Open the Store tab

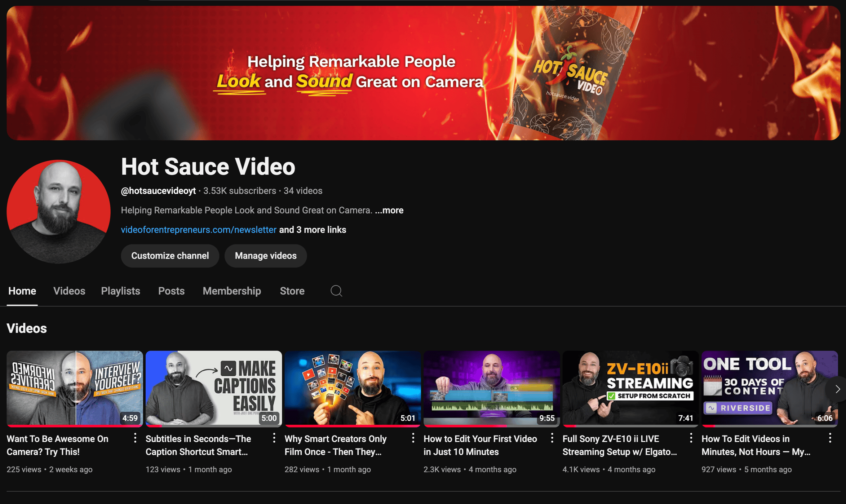(x=292, y=291)
